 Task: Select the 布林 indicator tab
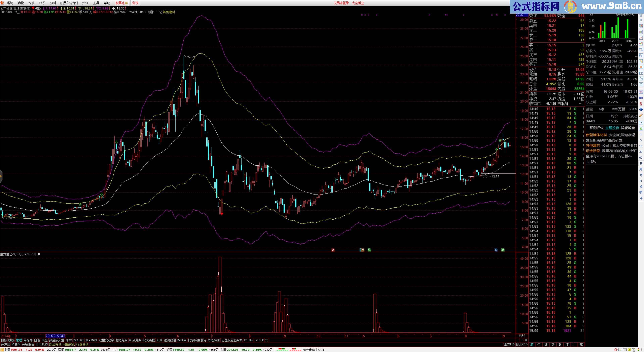[69, 340]
